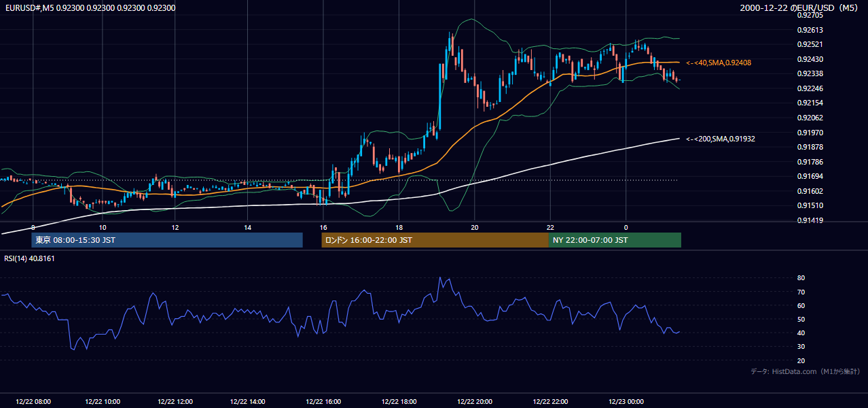Click hour marker 10 under the price chart
This screenshot has height=408, width=868.
click(103, 227)
